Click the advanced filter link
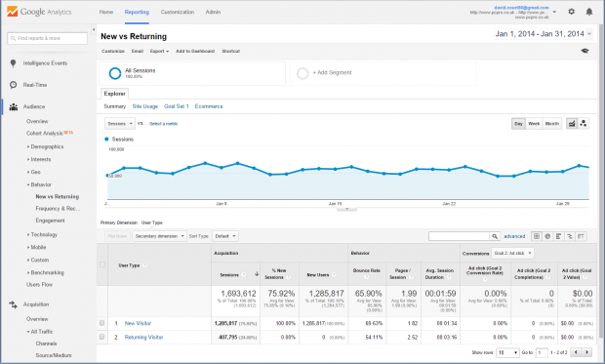This screenshot has height=364, width=605. tap(514, 236)
